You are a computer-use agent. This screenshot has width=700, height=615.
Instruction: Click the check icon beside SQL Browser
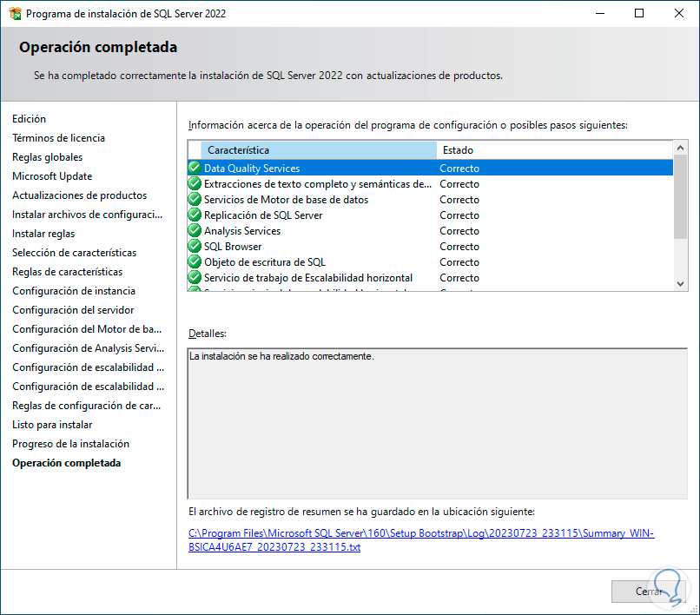[195, 246]
